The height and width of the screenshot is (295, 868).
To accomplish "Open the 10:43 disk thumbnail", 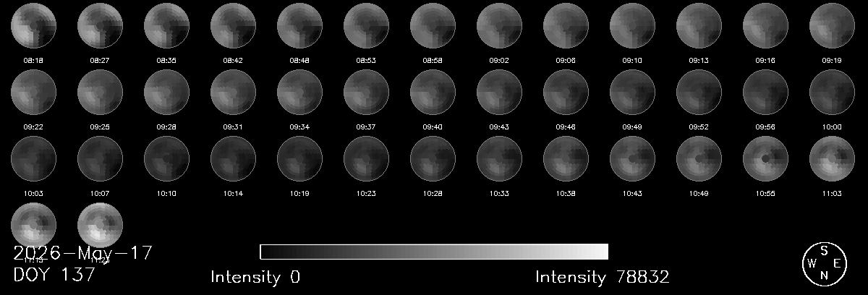I will point(633,158).
